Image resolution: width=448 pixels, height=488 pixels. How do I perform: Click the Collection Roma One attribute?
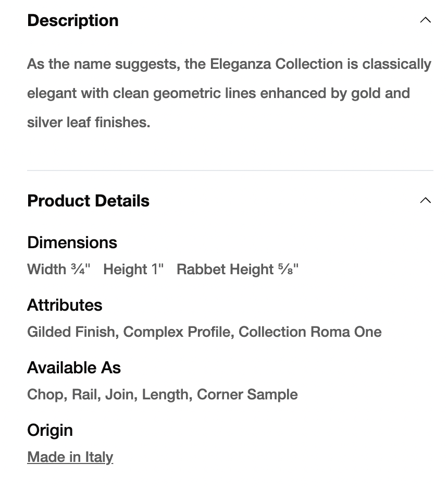(x=310, y=332)
